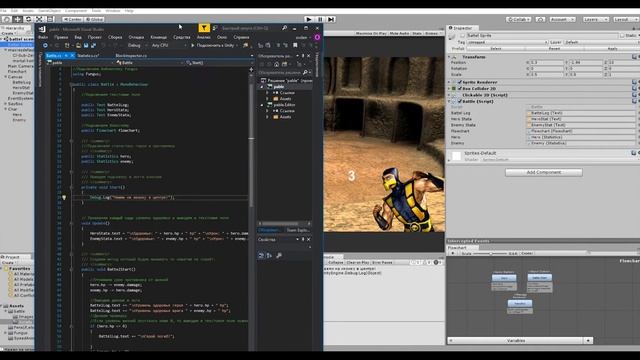The height and width of the screenshot is (360, 640).
Task: Click the wrench icon in Properties panel
Action: [279, 256]
